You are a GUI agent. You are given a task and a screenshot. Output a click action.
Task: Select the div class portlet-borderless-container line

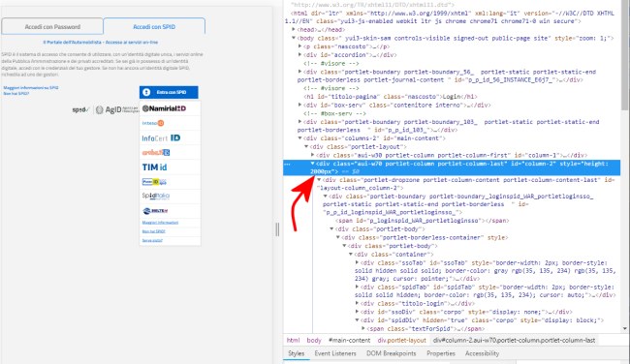(x=425, y=237)
